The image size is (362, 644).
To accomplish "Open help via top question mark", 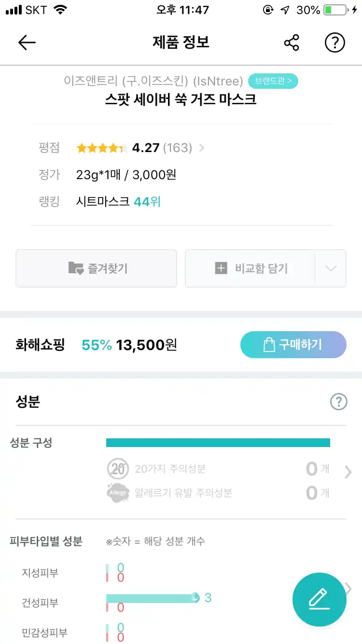I will coord(334,42).
